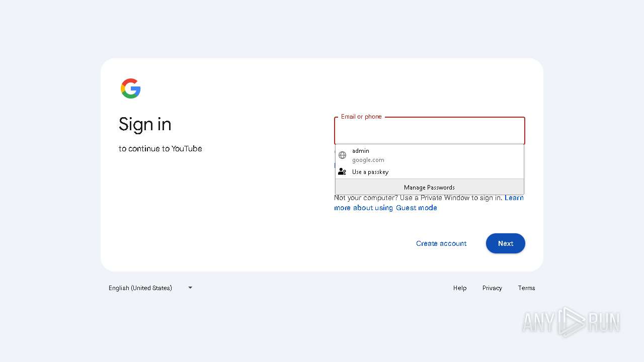The width and height of the screenshot is (644, 362).
Task: Open the Terms link
Action: 526,288
